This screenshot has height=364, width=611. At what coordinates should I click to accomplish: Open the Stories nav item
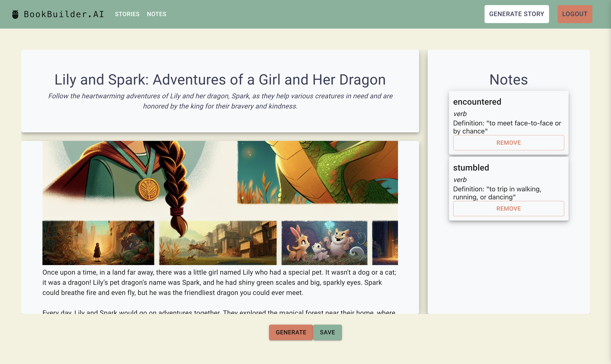point(127,14)
